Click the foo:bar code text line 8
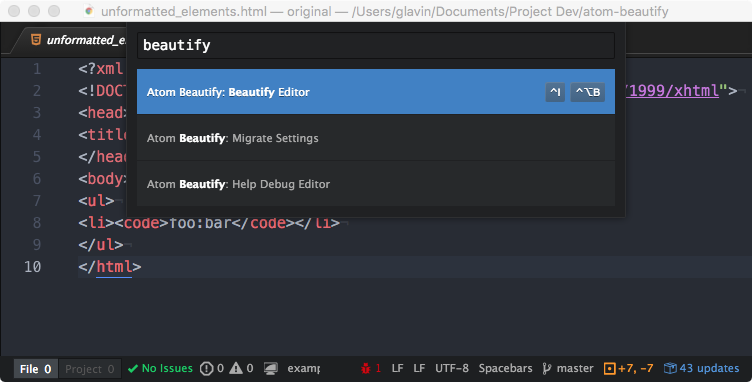The width and height of the screenshot is (752, 382). tap(200, 222)
